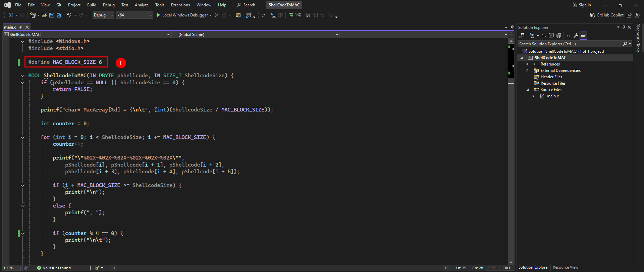Click the Save main.c toolbar icon
644x272 pixels.
point(52,15)
